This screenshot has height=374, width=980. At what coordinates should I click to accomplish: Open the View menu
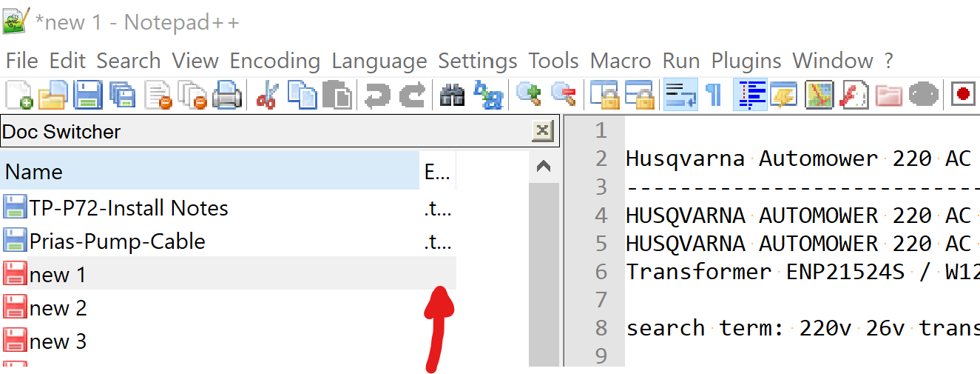195,61
